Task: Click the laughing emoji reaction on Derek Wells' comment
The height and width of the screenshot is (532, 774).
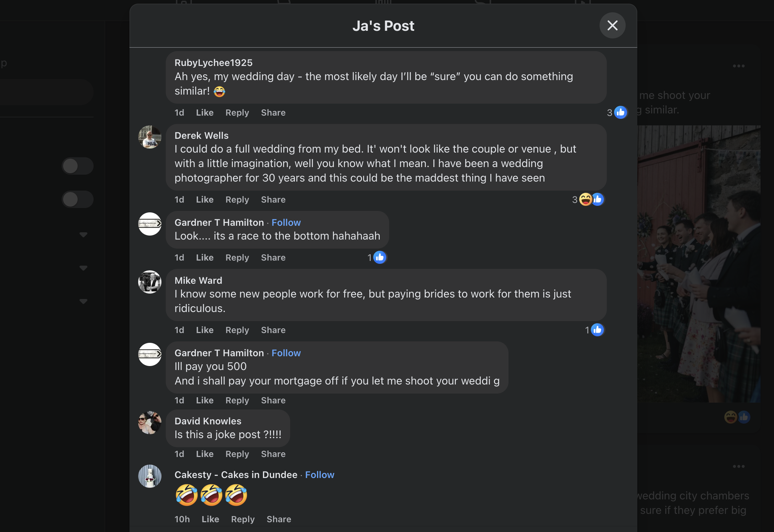Action: [585, 199]
